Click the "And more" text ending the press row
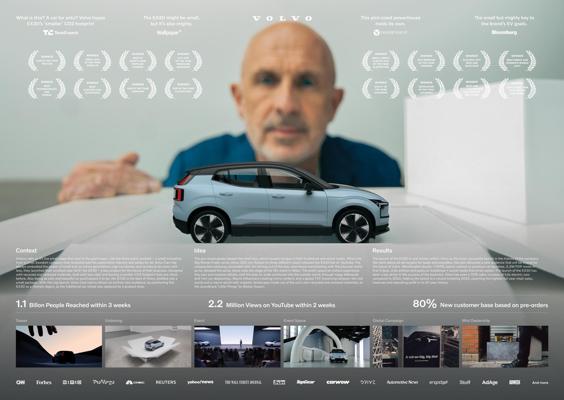The height and width of the screenshot is (400, 564). pyautogui.click(x=540, y=382)
